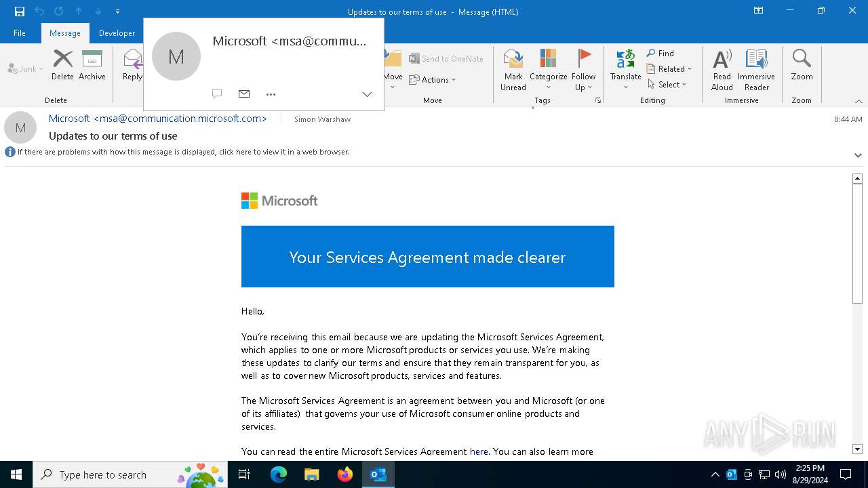Click the Windows Start button
The width and height of the screenshot is (868, 488).
click(16, 474)
